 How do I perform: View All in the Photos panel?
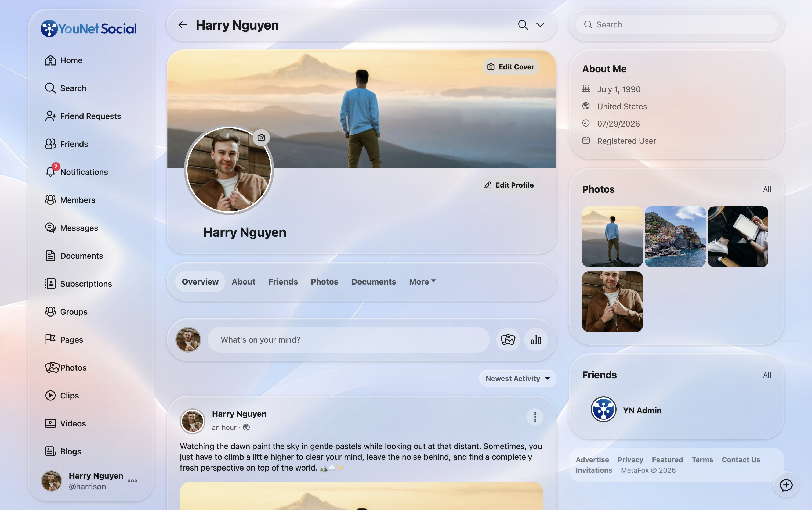click(x=767, y=189)
